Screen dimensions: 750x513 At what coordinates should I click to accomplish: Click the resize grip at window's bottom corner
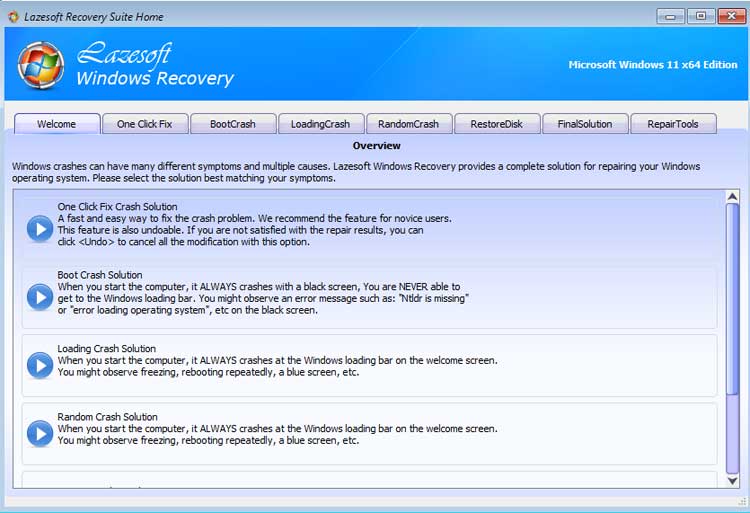742,501
